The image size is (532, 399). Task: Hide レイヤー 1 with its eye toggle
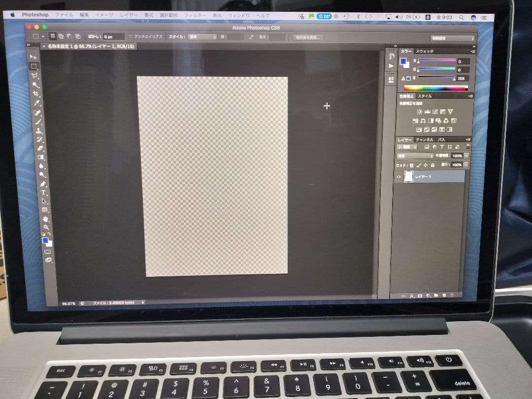click(x=399, y=176)
